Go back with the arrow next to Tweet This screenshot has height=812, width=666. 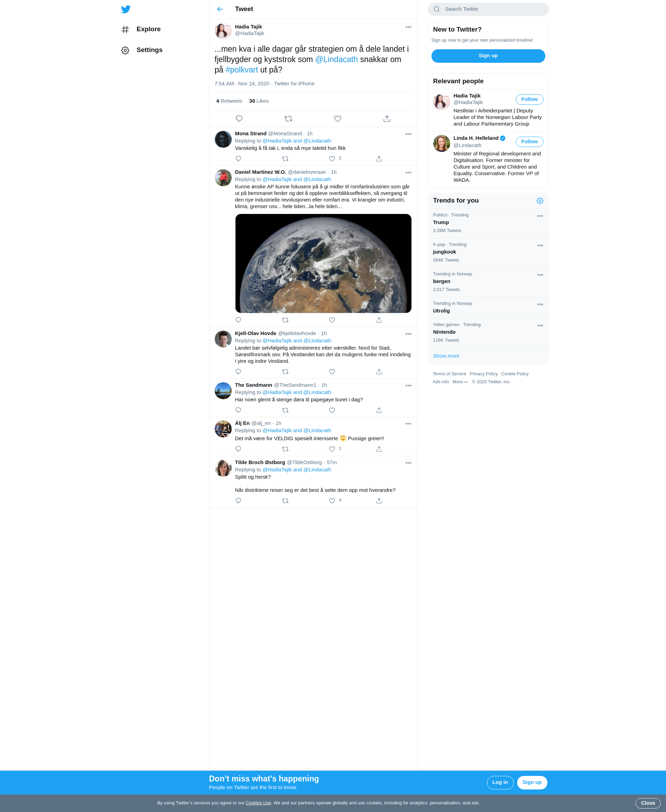click(220, 9)
